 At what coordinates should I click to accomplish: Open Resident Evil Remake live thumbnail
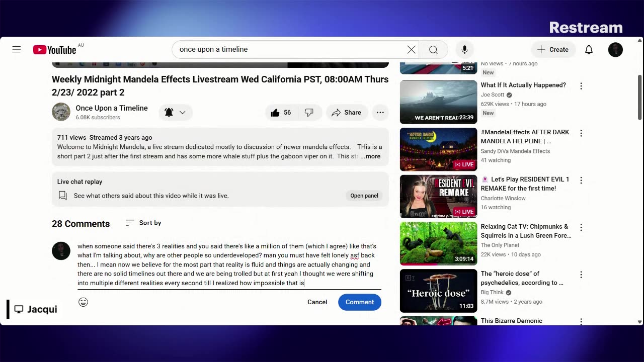(438, 197)
